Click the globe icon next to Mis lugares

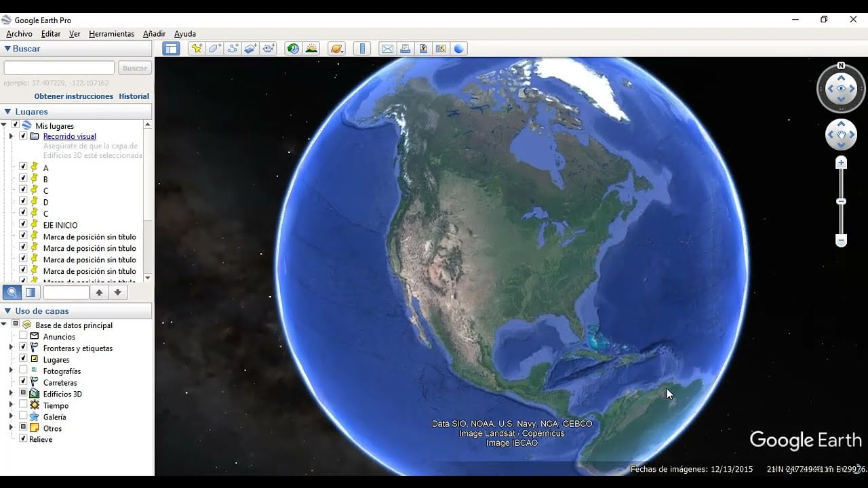(x=27, y=125)
